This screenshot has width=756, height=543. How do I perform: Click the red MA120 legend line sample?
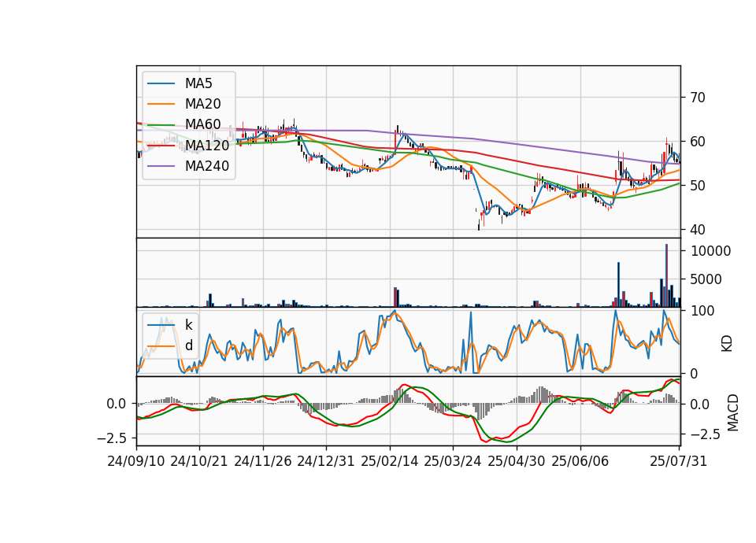pos(161,146)
